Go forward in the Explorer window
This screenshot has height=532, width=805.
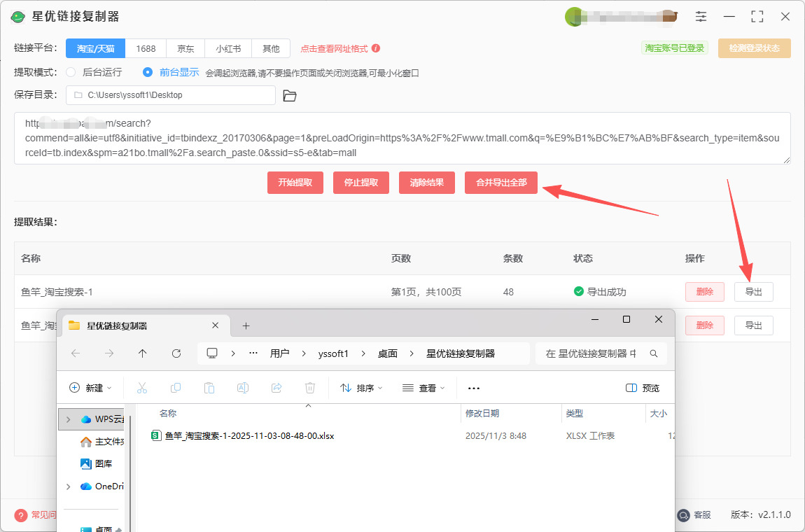pos(108,353)
